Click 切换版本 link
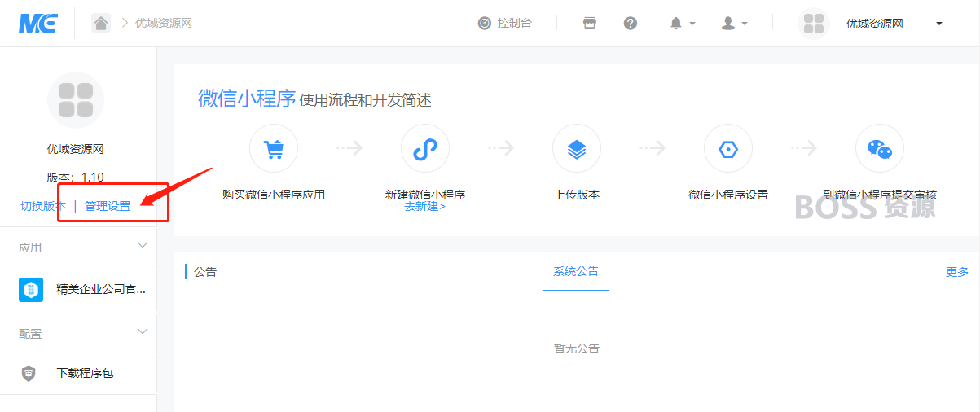The height and width of the screenshot is (412, 980). tap(43, 206)
